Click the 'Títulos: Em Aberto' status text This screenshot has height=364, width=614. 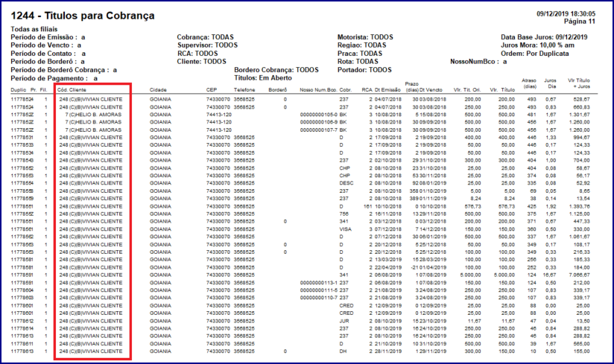[x=263, y=78]
